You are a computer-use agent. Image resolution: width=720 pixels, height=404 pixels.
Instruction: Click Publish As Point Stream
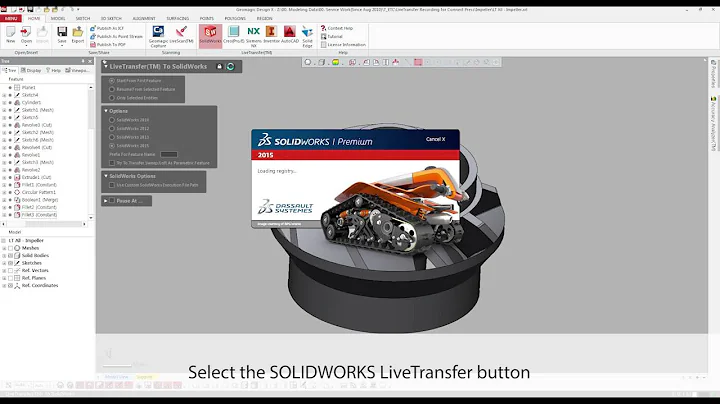116,36
